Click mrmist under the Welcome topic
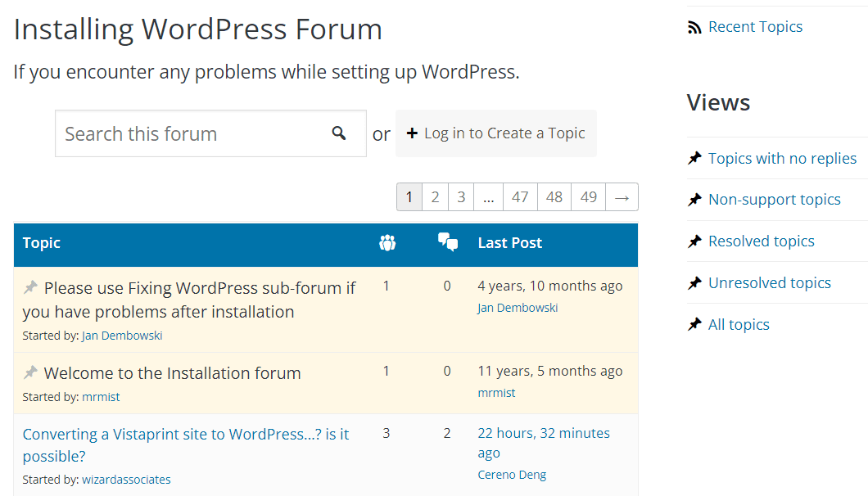The image size is (868, 496). click(x=101, y=396)
